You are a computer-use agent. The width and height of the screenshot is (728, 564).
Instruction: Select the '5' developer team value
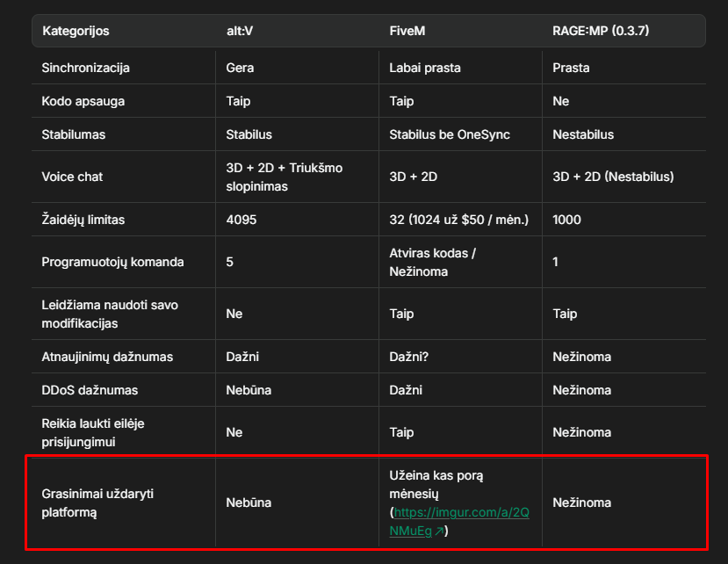coord(229,262)
